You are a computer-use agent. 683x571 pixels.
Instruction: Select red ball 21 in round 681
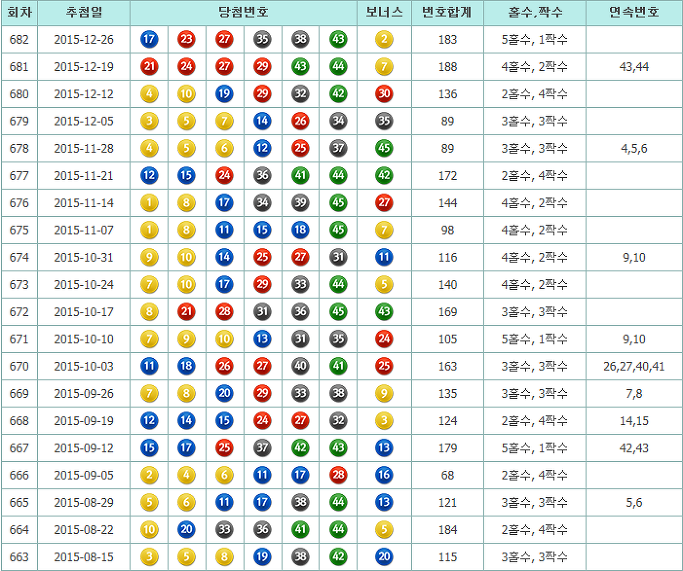[x=149, y=67]
